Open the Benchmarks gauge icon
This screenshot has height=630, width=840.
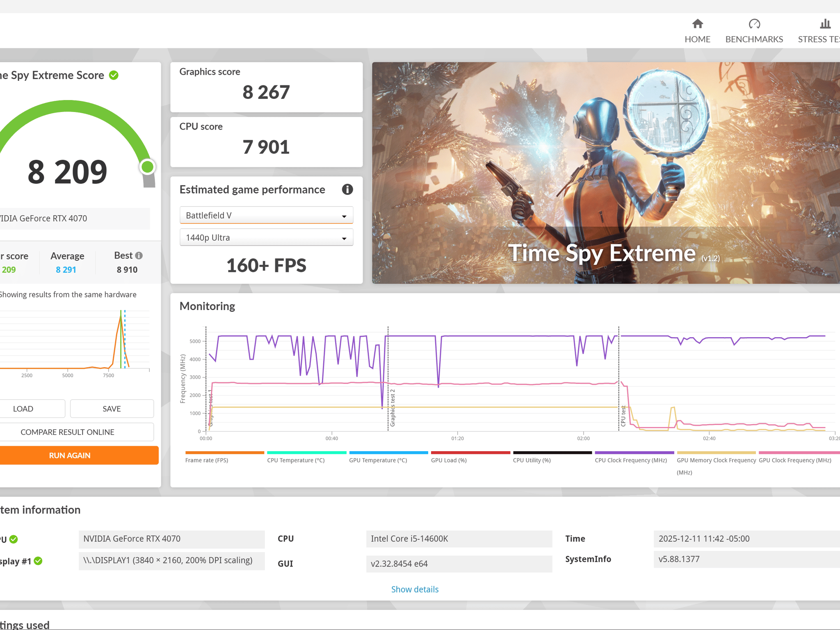pos(754,24)
